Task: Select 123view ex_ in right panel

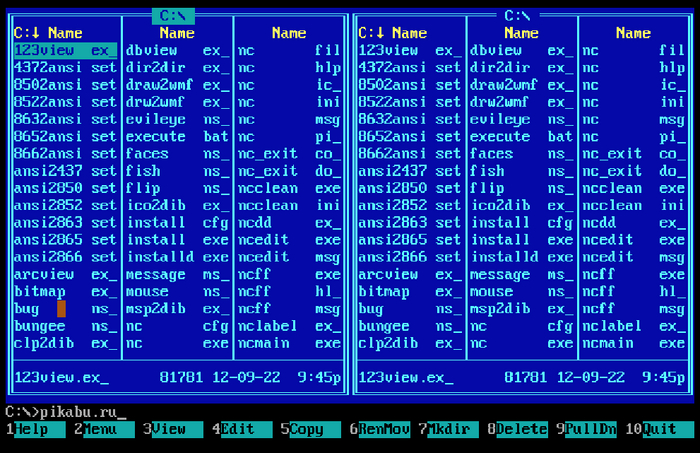Action: (x=410, y=50)
